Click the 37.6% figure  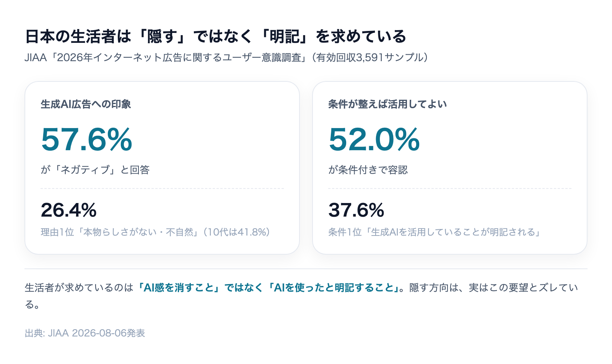click(356, 210)
